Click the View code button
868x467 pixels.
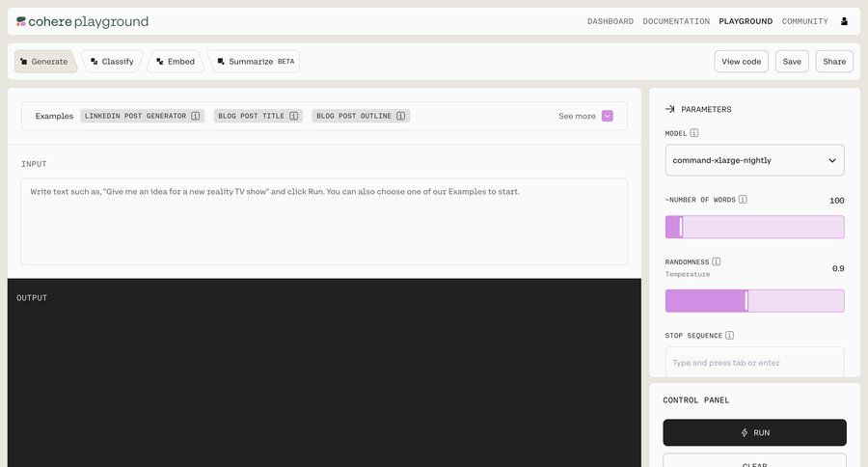click(742, 62)
